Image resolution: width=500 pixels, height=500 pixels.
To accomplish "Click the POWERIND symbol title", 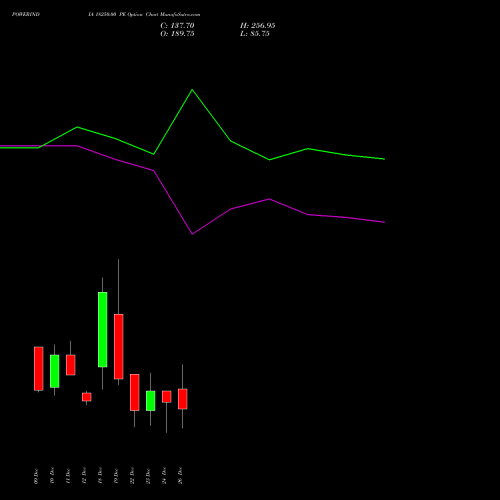I will coord(26,14).
